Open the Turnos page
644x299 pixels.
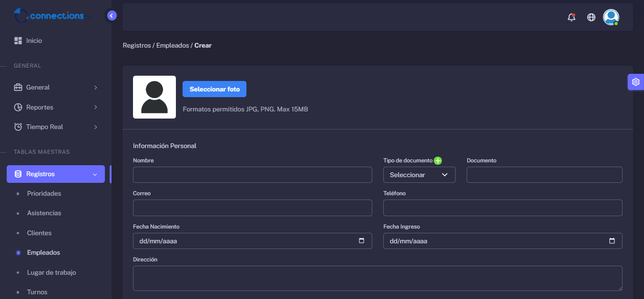pos(37,292)
